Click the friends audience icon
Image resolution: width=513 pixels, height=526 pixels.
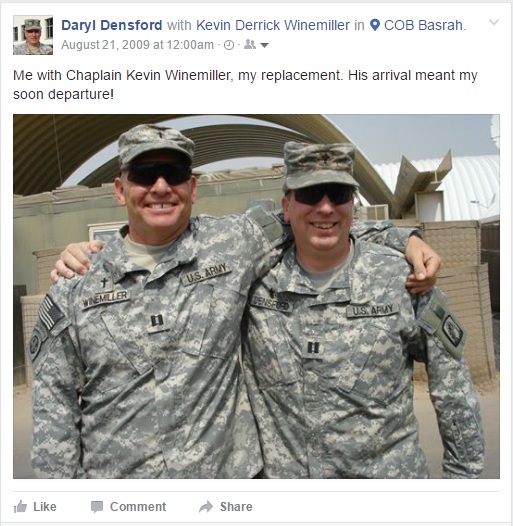[x=250, y=44]
